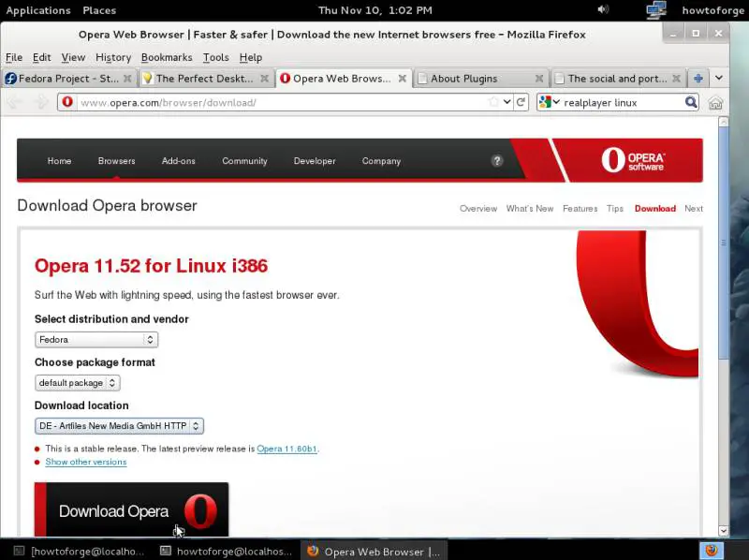Open the View menu
Viewport: 749px width, 560px height.
point(73,57)
